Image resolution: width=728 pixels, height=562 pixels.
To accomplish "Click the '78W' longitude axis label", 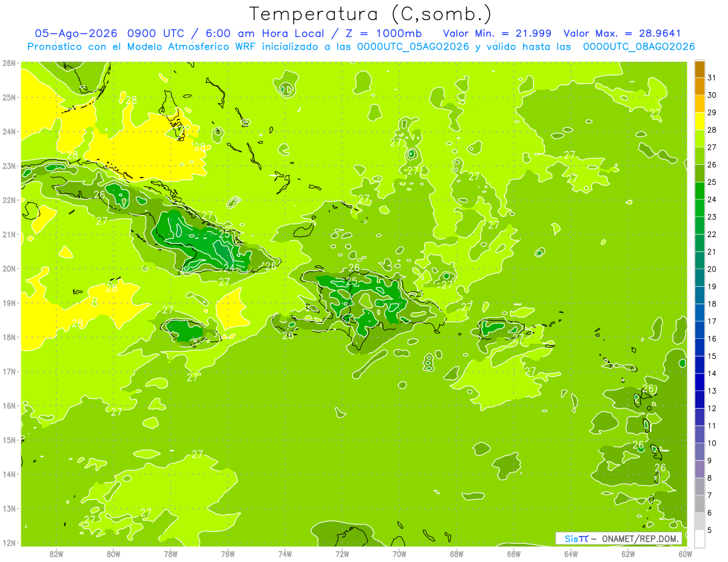I will pos(170,554).
